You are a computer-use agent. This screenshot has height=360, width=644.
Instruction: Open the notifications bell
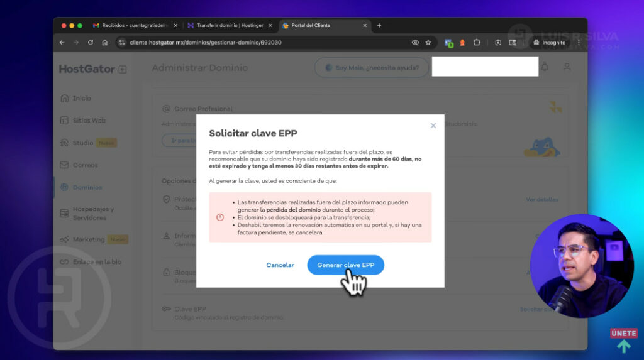tap(545, 67)
